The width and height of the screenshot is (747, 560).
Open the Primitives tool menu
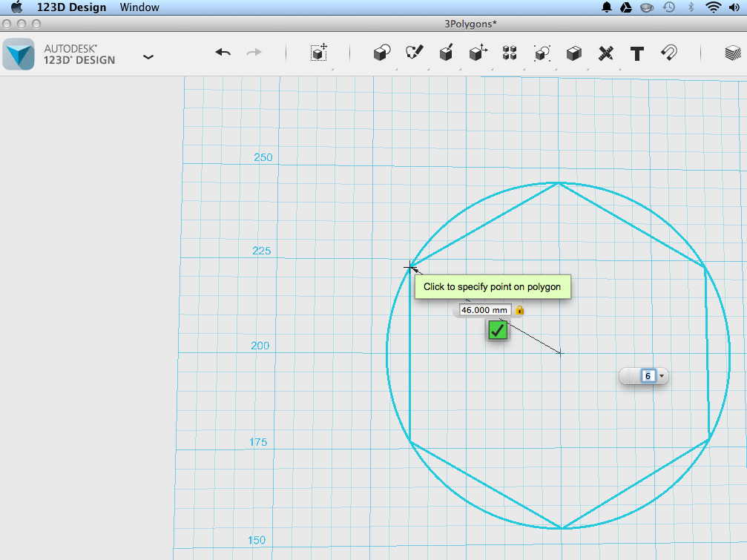[x=381, y=53]
